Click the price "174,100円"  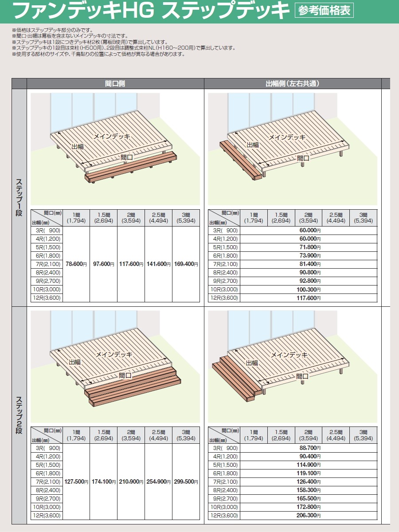104,481
